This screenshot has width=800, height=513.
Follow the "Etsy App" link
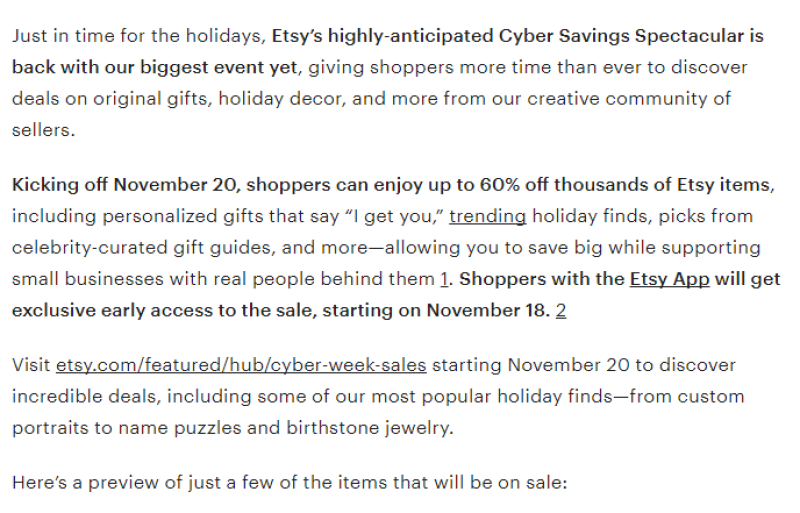(x=669, y=279)
